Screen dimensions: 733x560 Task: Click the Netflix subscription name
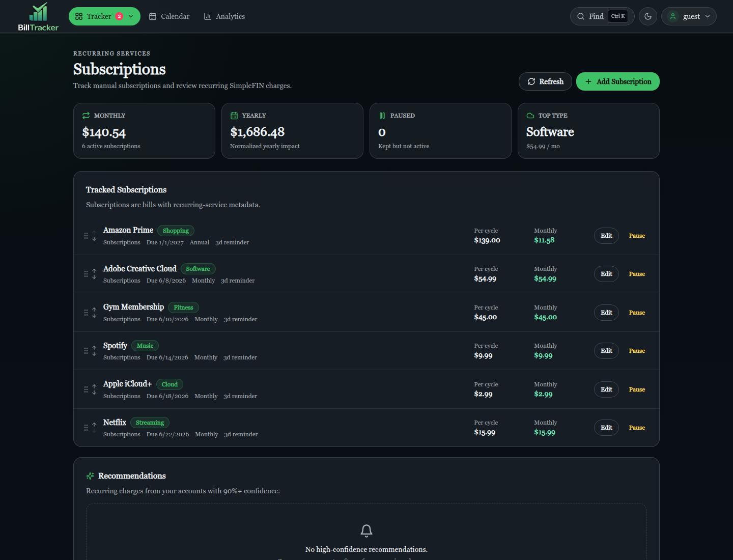coord(115,423)
